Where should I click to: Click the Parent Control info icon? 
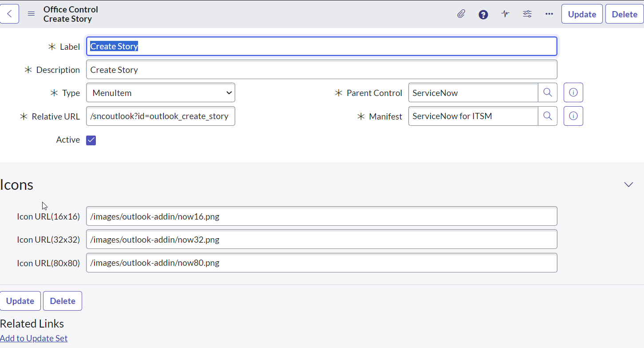[573, 92]
